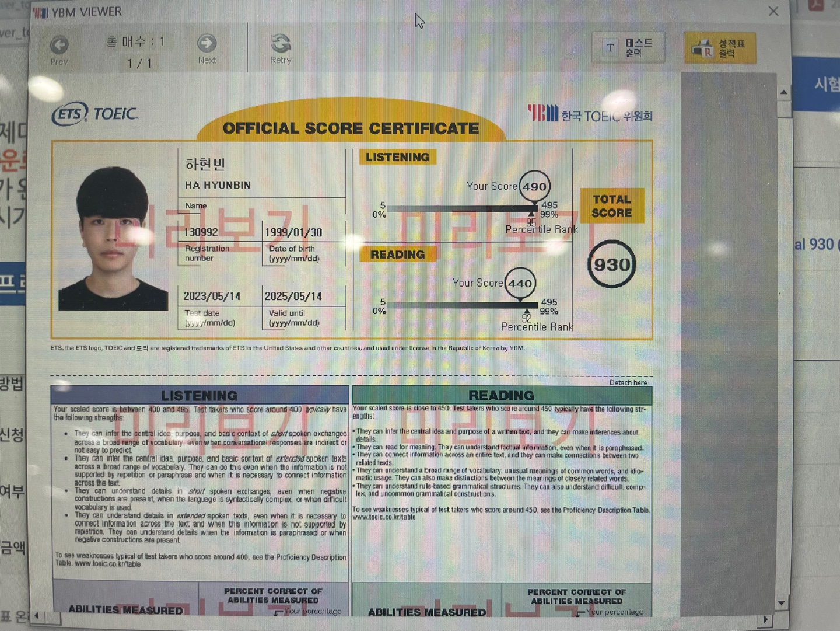The image size is (840, 631).
Task: Click the horizontal scrollbar left arrow
Action: tap(37, 616)
